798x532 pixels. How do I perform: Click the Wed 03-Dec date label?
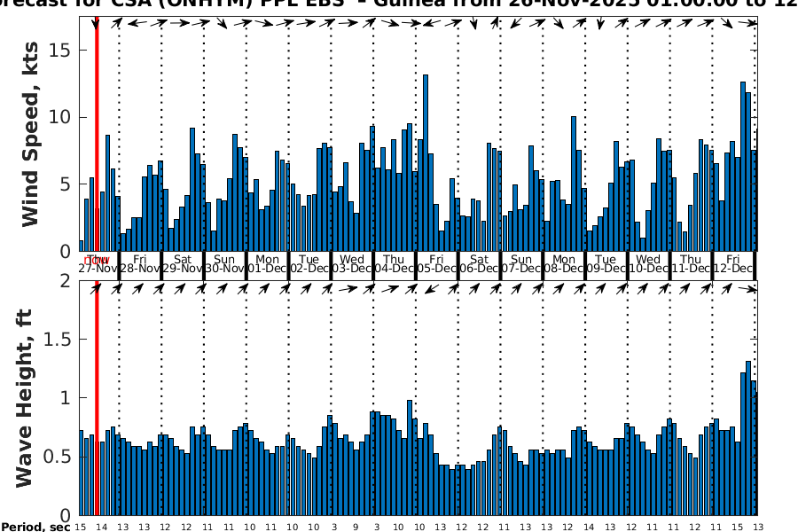coord(352,264)
